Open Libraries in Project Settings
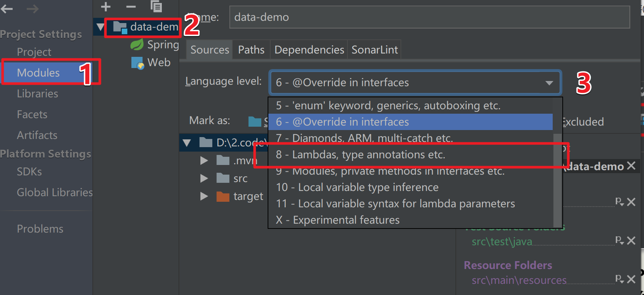 point(37,94)
